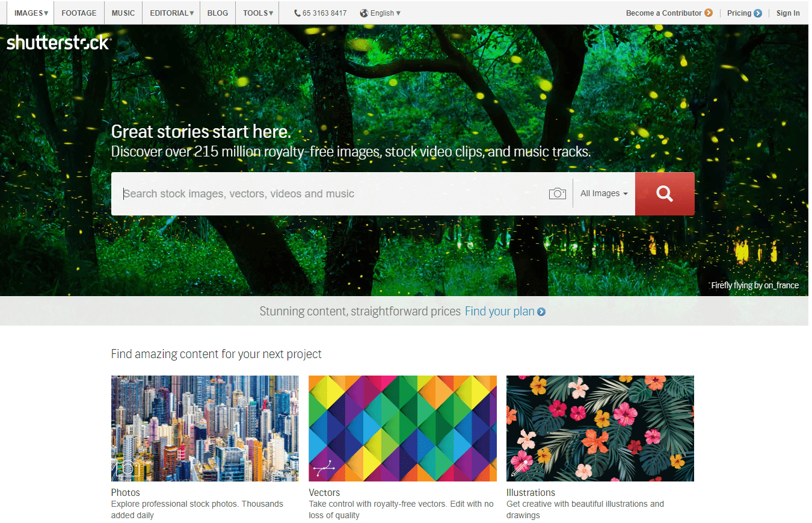Open the IMAGES tab menu
This screenshot has width=812, height=523.
point(31,13)
